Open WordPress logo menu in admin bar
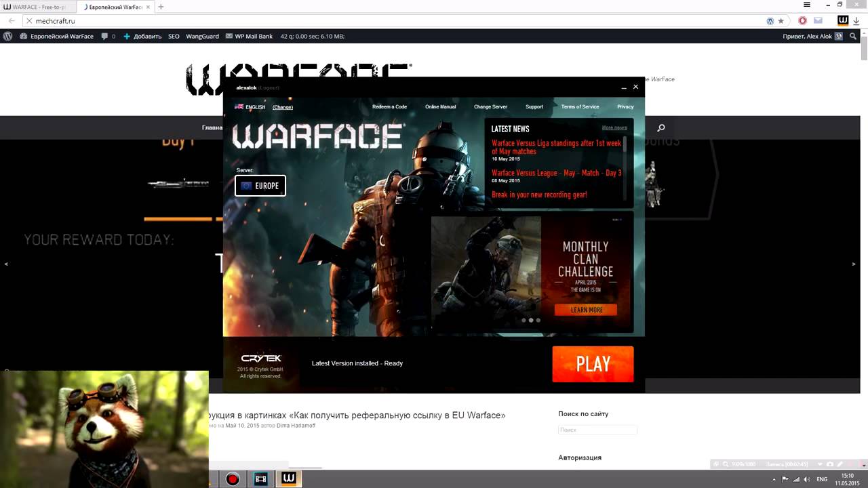Image resolution: width=868 pixels, height=488 pixels. (x=8, y=36)
